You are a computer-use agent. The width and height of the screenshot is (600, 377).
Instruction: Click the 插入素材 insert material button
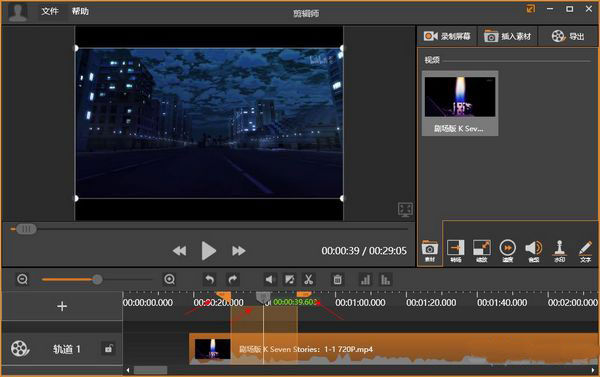coord(507,36)
